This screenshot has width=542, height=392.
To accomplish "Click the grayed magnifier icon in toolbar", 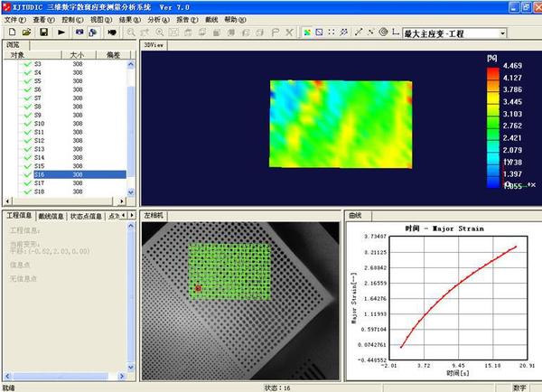I will pyautogui.click(x=131, y=33).
